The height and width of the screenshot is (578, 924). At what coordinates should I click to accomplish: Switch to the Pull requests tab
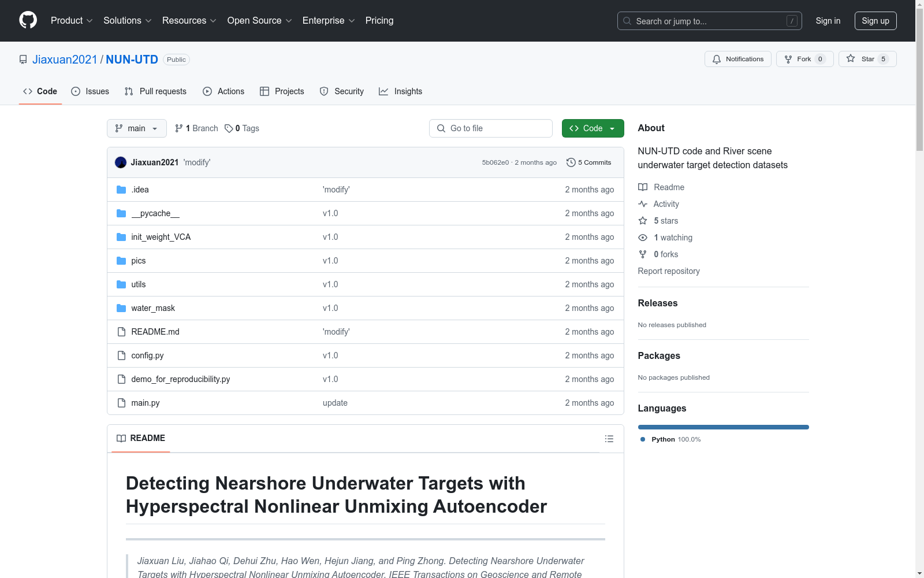155,91
